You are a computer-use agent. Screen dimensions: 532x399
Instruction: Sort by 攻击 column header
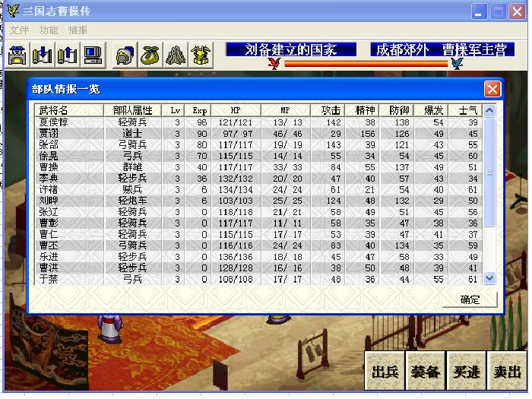coord(328,110)
